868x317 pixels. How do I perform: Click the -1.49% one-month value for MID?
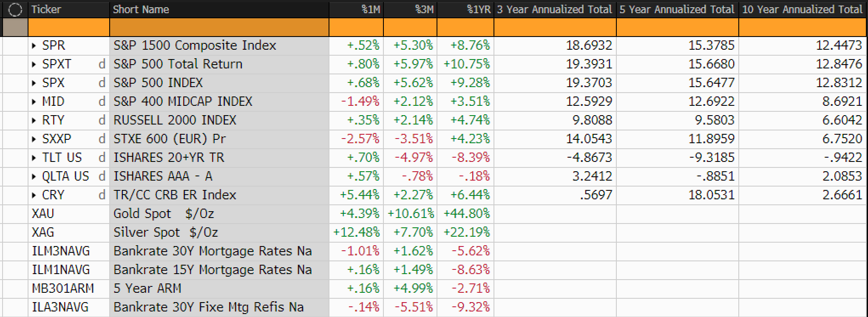(360, 102)
